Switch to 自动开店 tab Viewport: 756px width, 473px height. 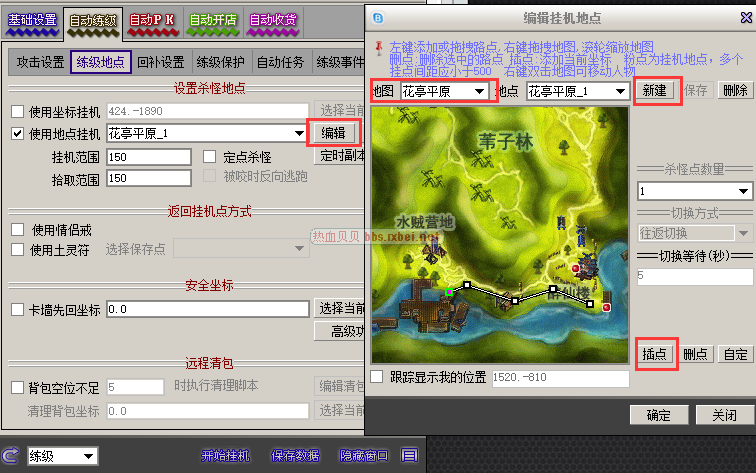pyautogui.click(x=213, y=22)
